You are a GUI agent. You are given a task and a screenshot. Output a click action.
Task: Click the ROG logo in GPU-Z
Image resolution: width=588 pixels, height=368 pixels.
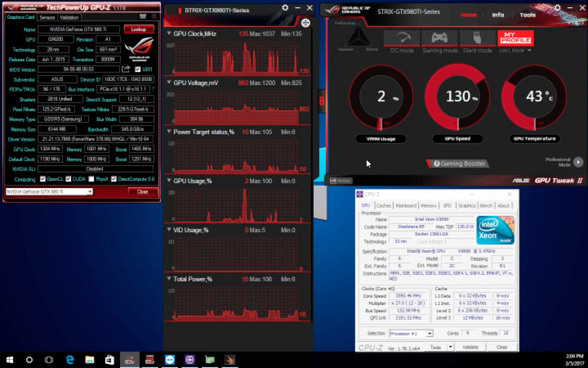coord(139,50)
